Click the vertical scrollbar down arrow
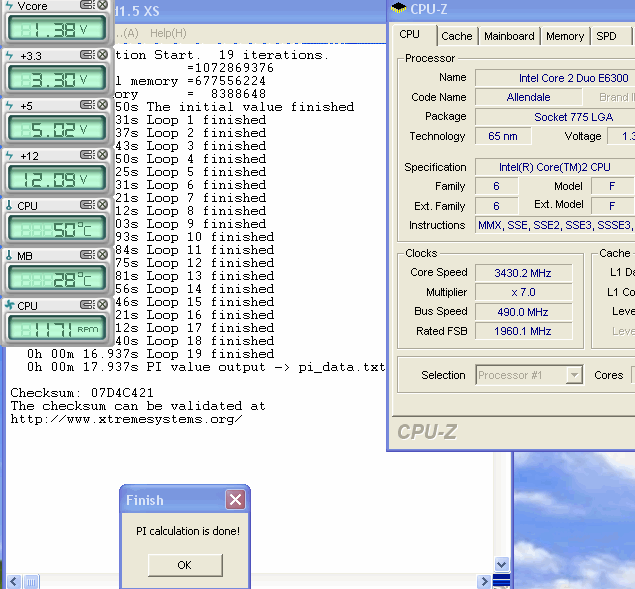The width and height of the screenshot is (635, 589). 501,564
